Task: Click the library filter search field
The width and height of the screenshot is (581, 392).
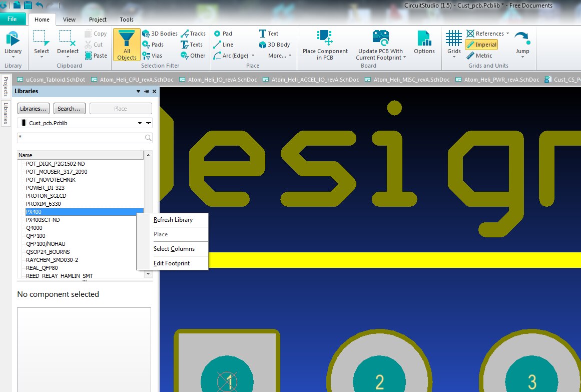Action: click(x=80, y=138)
